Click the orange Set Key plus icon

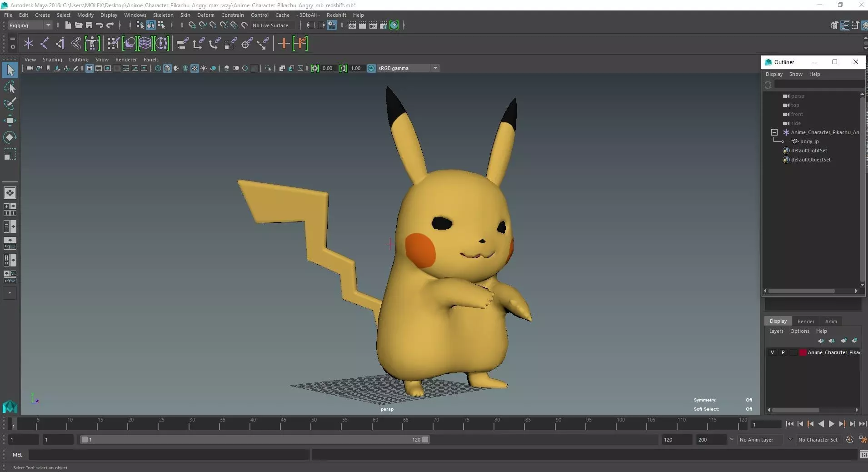coord(284,44)
